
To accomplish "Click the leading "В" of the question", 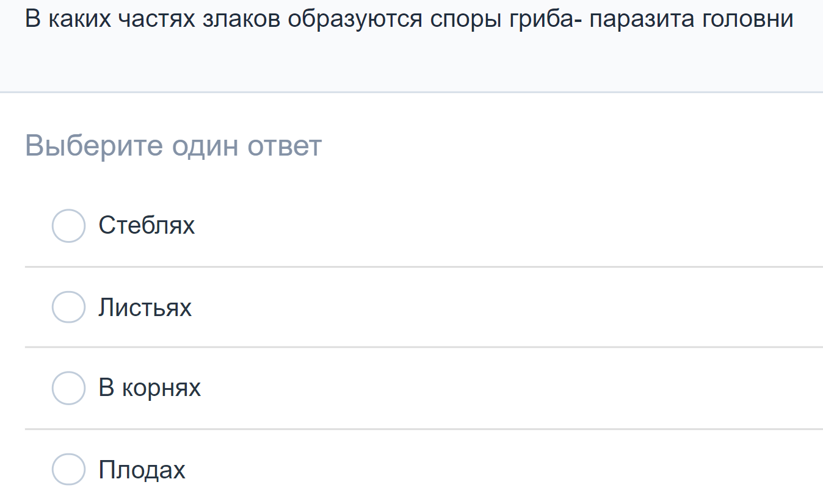I will (33, 20).
